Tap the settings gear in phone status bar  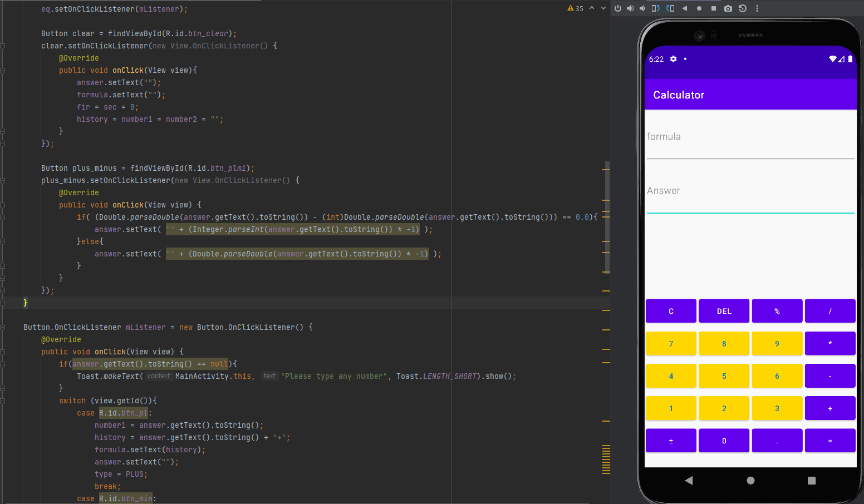674,59
